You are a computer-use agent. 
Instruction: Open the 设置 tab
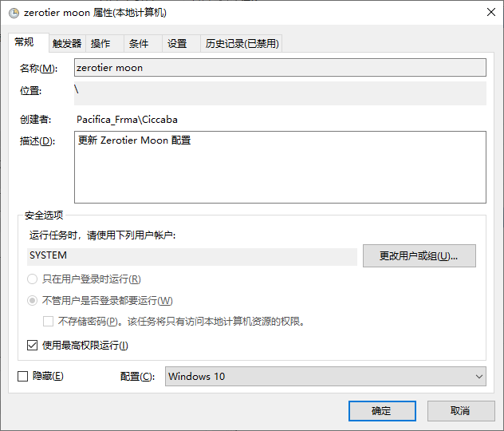click(x=181, y=43)
